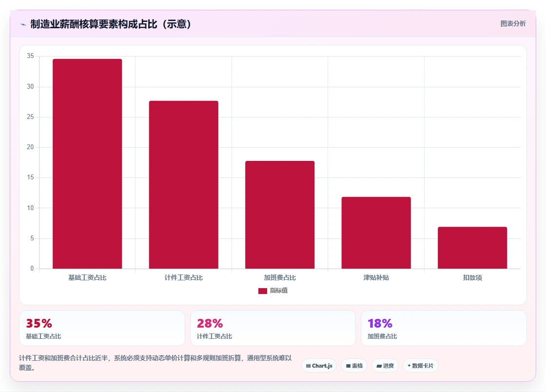Click the chart title 制造业薪酬核算要素构成占比

click(x=111, y=24)
